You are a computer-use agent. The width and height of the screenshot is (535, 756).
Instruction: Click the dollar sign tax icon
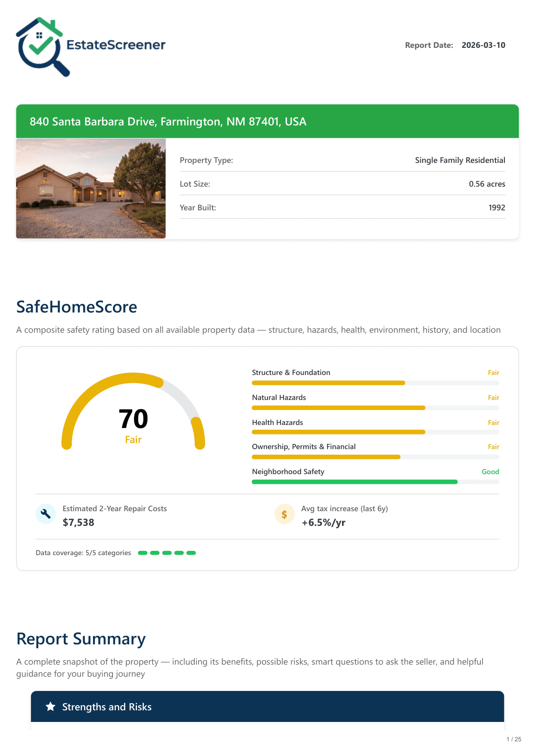284,514
